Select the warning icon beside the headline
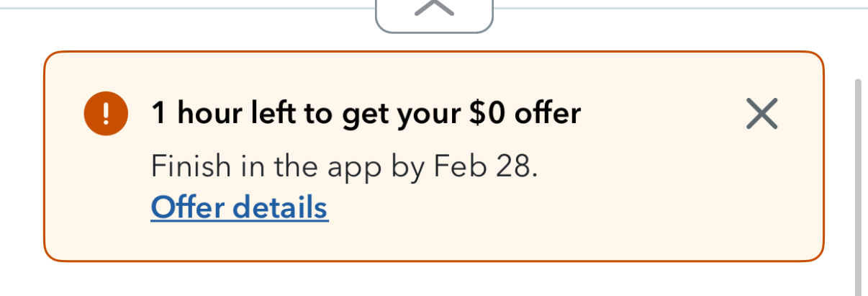The height and width of the screenshot is (296, 868). tap(106, 114)
